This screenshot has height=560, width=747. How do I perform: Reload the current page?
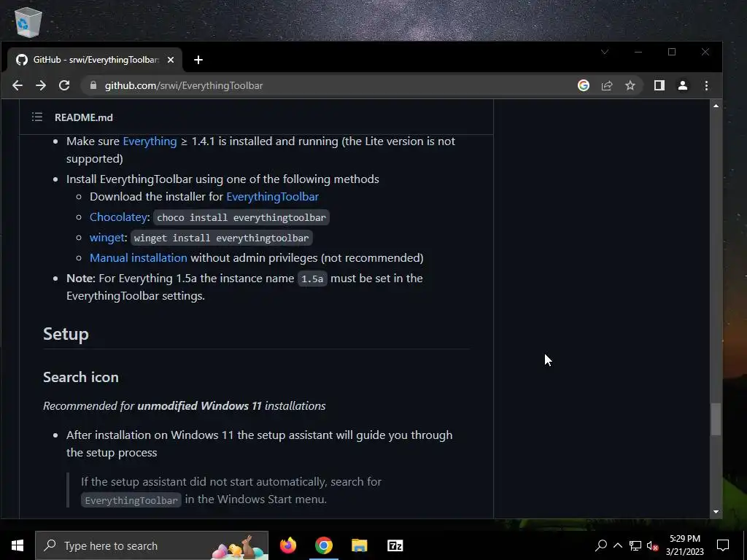pos(64,85)
